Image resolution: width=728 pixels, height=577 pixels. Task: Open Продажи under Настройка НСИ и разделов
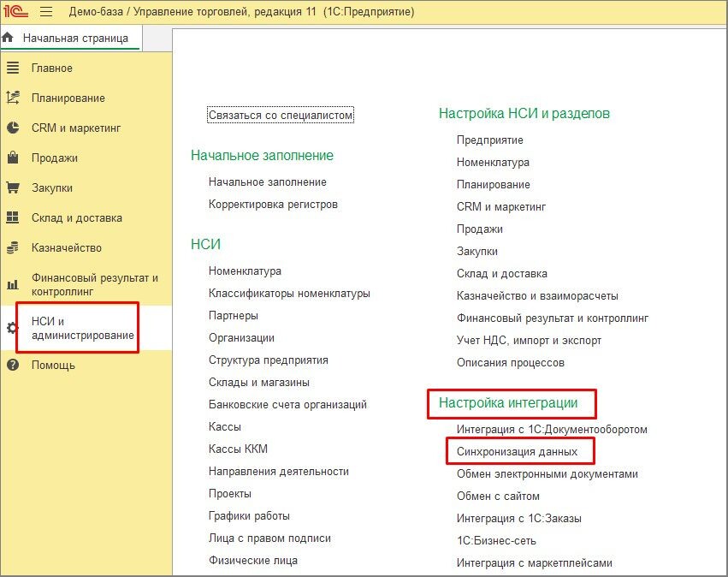[x=480, y=229]
